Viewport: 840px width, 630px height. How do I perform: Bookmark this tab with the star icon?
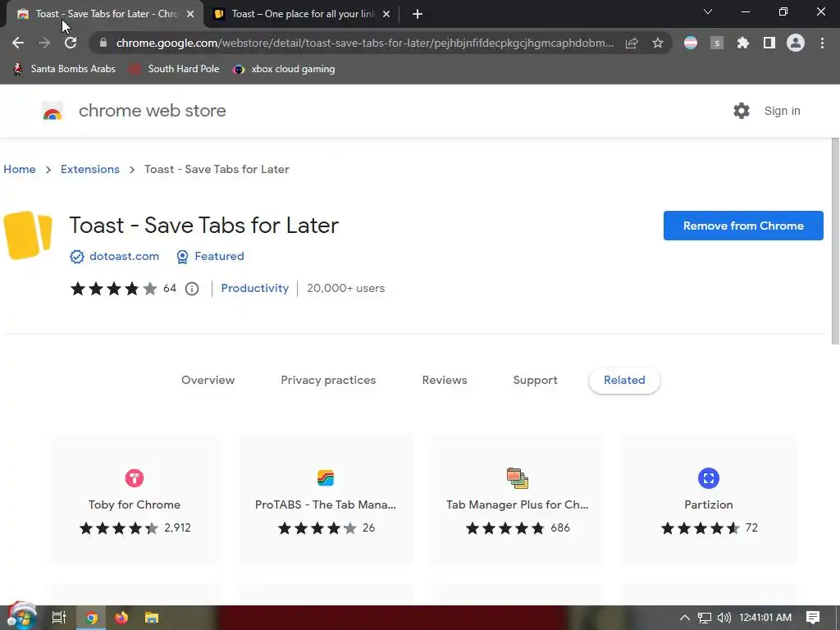658,43
